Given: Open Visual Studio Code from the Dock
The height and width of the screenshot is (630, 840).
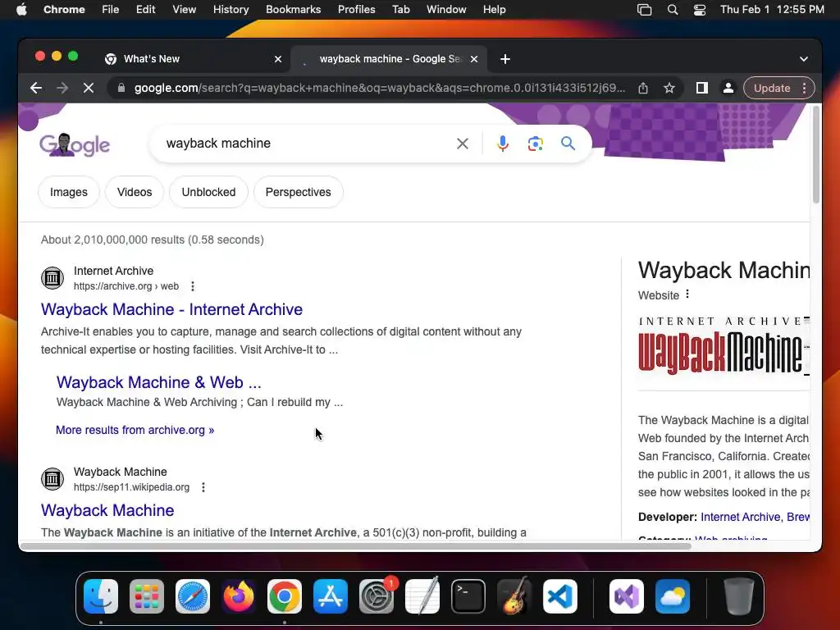Looking at the screenshot, I should click(559, 596).
